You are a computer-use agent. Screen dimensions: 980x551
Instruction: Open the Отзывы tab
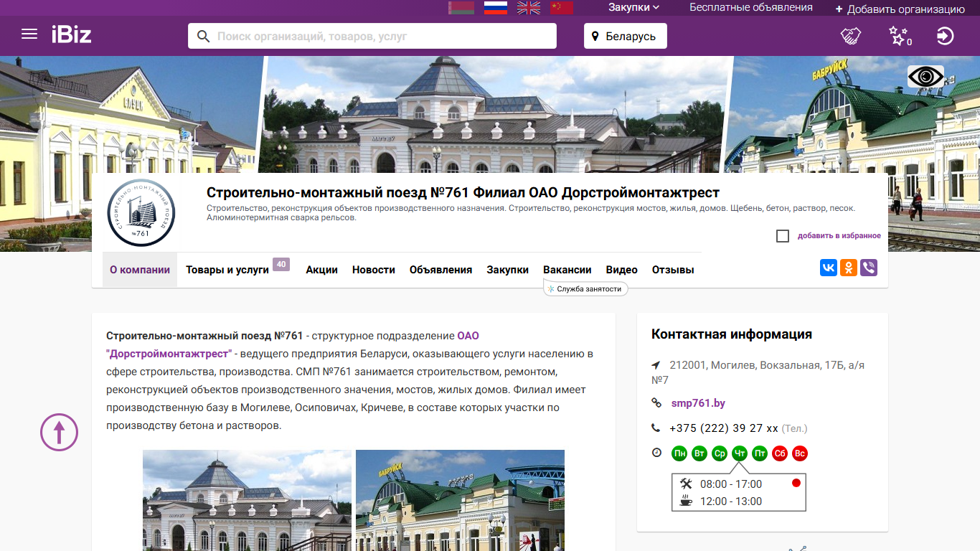tap(673, 270)
